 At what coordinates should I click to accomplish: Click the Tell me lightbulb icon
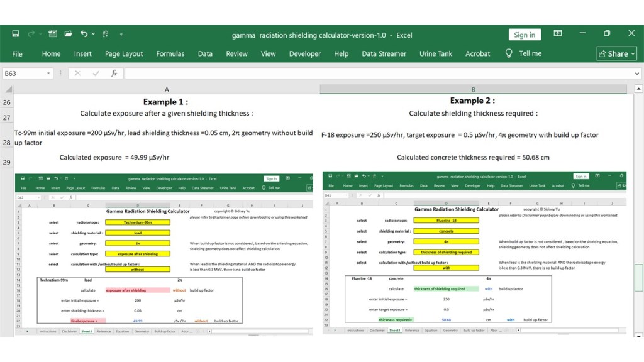(x=509, y=53)
